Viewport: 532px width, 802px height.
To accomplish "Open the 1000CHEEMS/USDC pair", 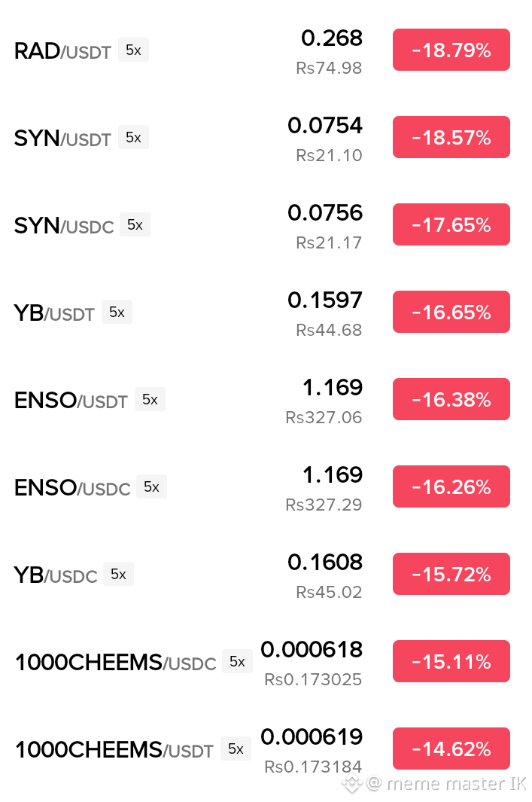I will pyautogui.click(x=116, y=663).
